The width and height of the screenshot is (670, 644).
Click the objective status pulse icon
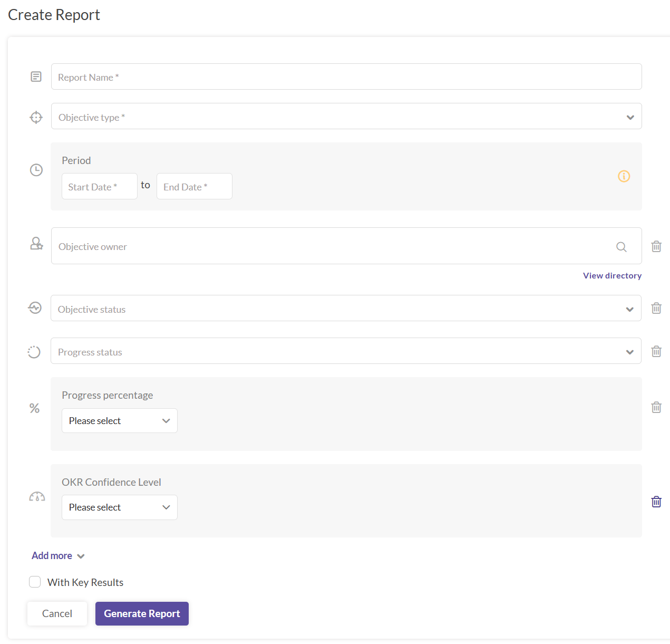(35, 307)
